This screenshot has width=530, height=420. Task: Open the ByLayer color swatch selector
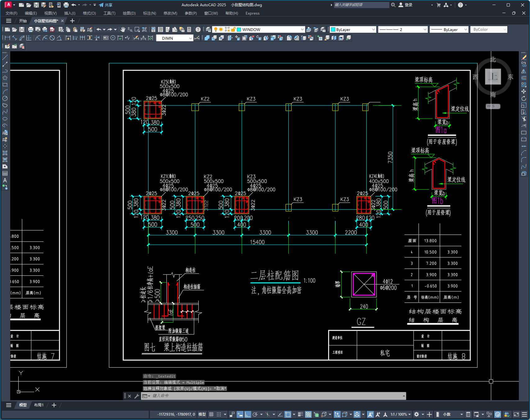click(x=353, y=29)
